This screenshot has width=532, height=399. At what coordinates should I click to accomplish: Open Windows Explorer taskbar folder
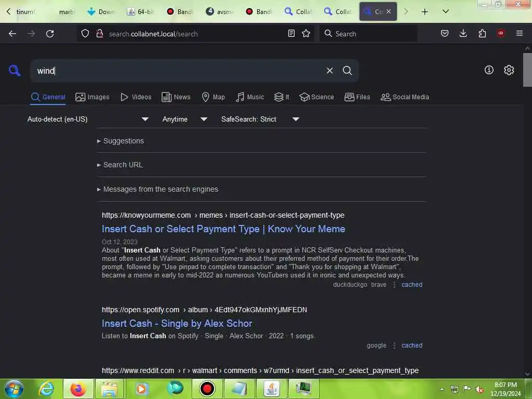(x=109, y=389)
